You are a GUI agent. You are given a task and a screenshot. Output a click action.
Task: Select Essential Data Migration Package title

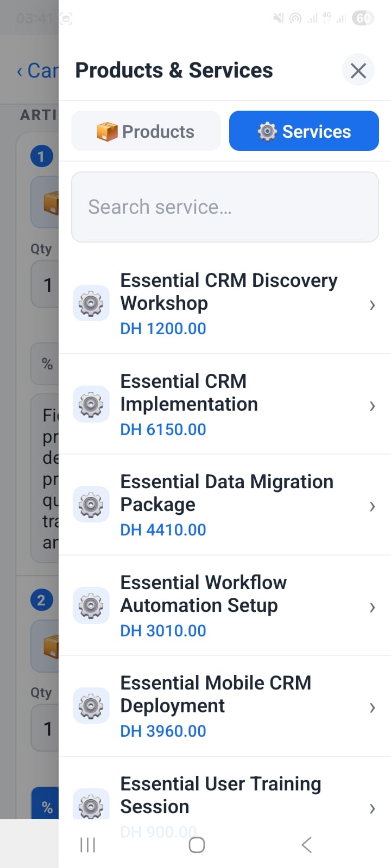227,493
